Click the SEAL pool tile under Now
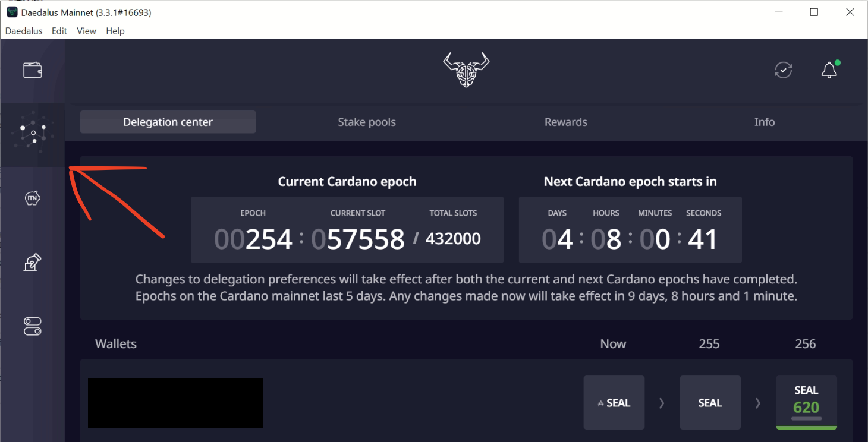The height and width of the screenshot is (442, 868). [x=614, y=403]
